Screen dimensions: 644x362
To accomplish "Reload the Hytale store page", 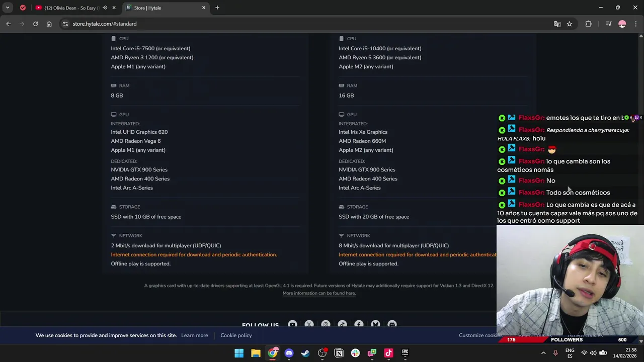I will pyautogui.click(x=35, y=24).
